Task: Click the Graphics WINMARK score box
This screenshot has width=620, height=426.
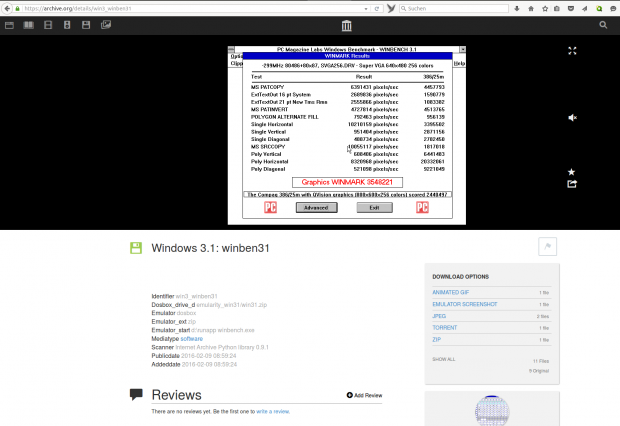Action: point(347,182)
